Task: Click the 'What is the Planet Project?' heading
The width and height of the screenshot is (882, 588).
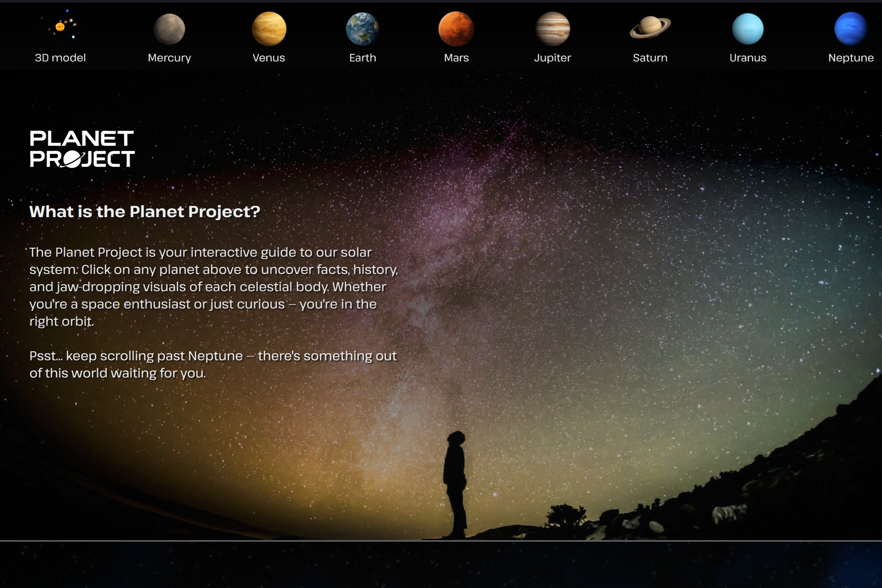Action: [x=145, y=212]
